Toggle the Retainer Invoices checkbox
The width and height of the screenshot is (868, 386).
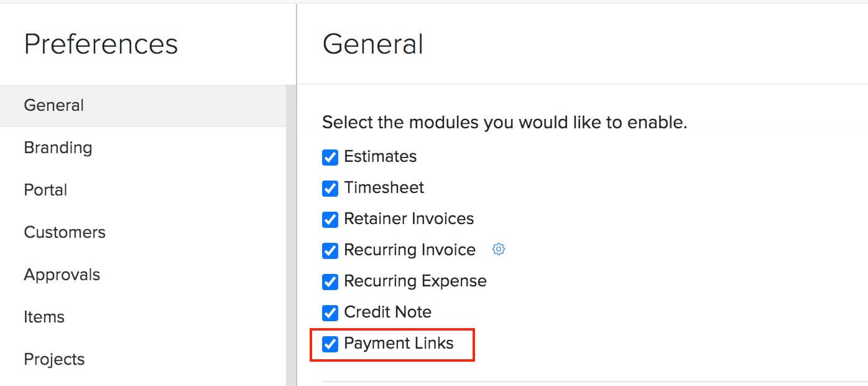point(330,220)
